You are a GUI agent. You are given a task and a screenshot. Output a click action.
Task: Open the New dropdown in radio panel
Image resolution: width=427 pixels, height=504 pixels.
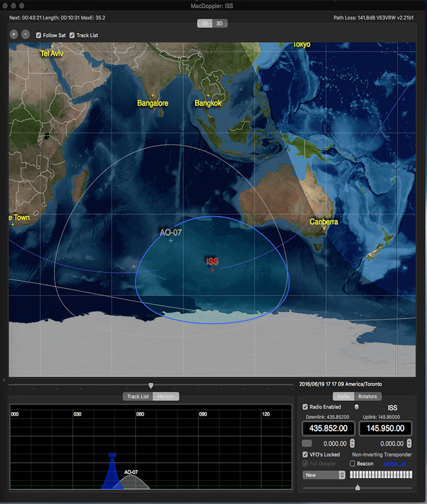coord(324,475)
